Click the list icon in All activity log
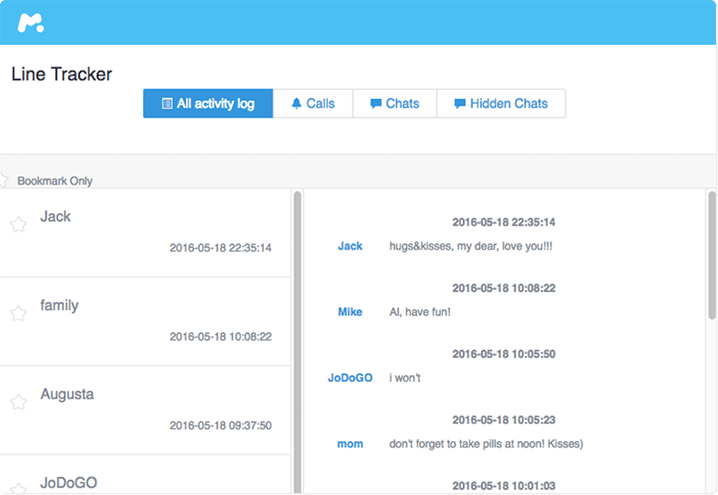The image size is (718, 495). click(x=168, y=103)
